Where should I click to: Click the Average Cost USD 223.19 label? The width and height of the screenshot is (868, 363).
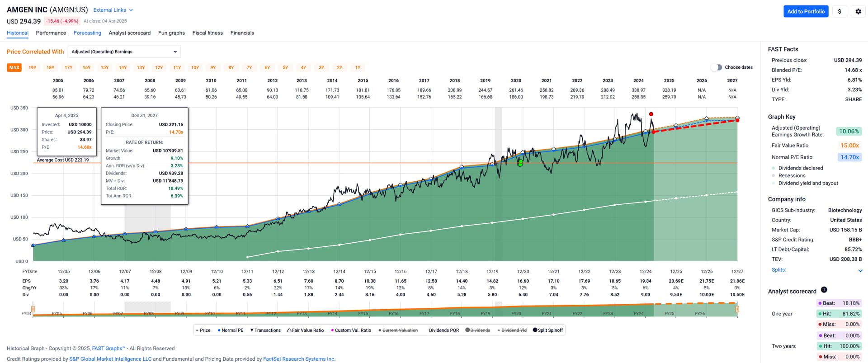(x=63, y=160)
